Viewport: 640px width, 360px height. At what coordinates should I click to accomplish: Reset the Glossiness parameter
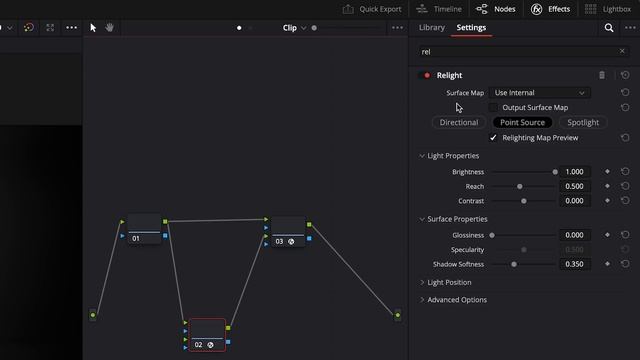point(625,235)
